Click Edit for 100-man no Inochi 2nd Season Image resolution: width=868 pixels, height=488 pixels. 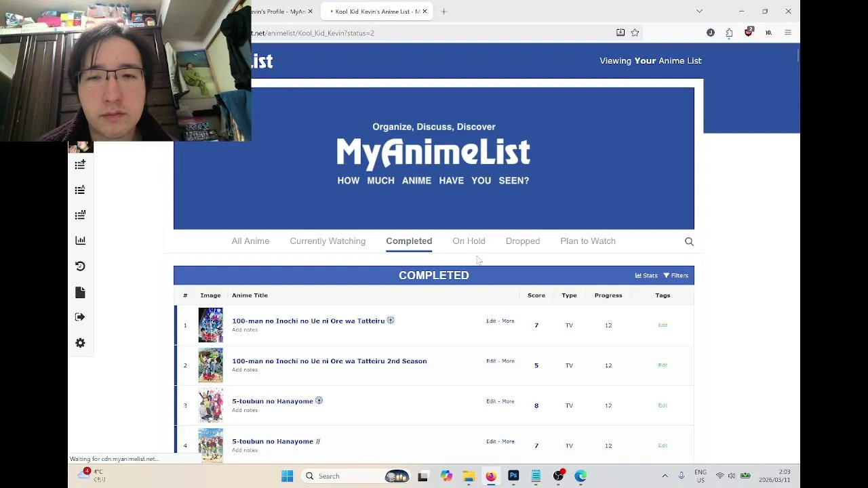point(491,361)
